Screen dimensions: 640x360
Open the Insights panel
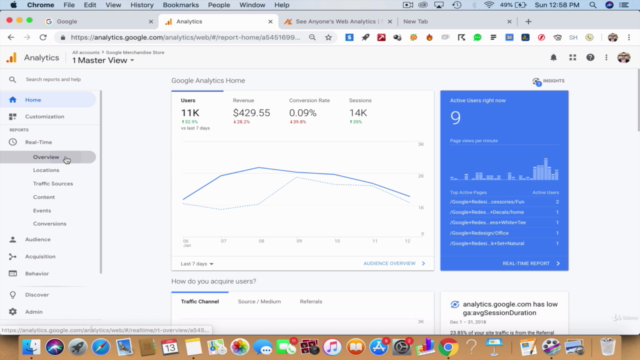549,81
